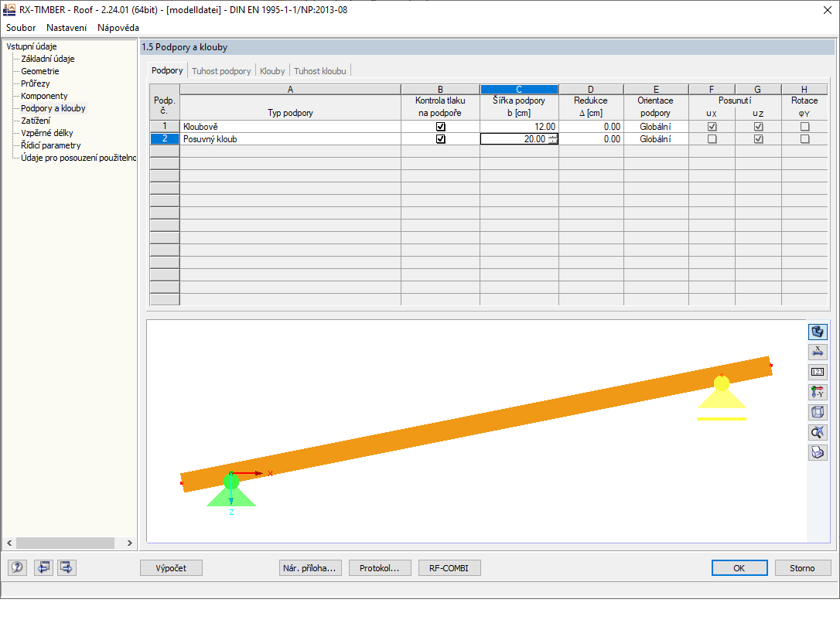Click the Posuvný kloub support type cell
The width and height of the screenshot is (840, 630).
[x=290, y=139]
